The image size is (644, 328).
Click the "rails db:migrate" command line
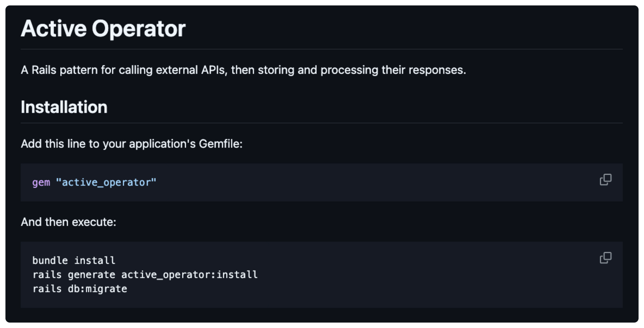point(80,289)
